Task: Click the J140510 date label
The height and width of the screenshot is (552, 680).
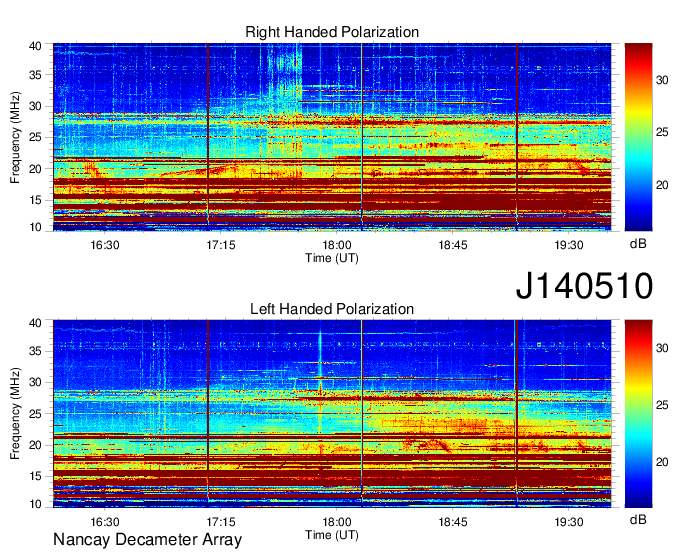Action: click(584, 286)
